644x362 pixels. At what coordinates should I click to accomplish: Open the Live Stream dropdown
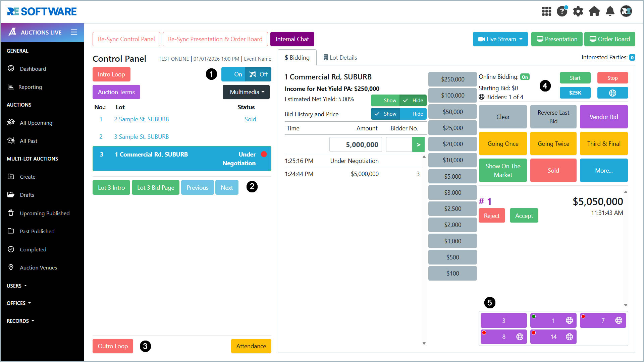500,39
